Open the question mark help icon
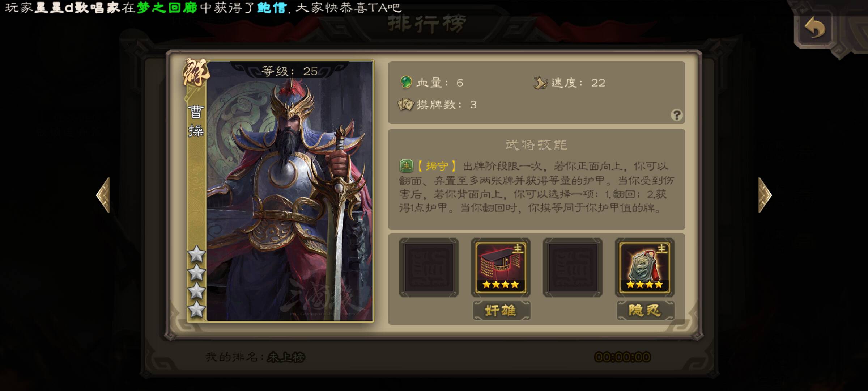Viewport: 868px width, 391px height. pyautogui.click(x=676, y=115)
